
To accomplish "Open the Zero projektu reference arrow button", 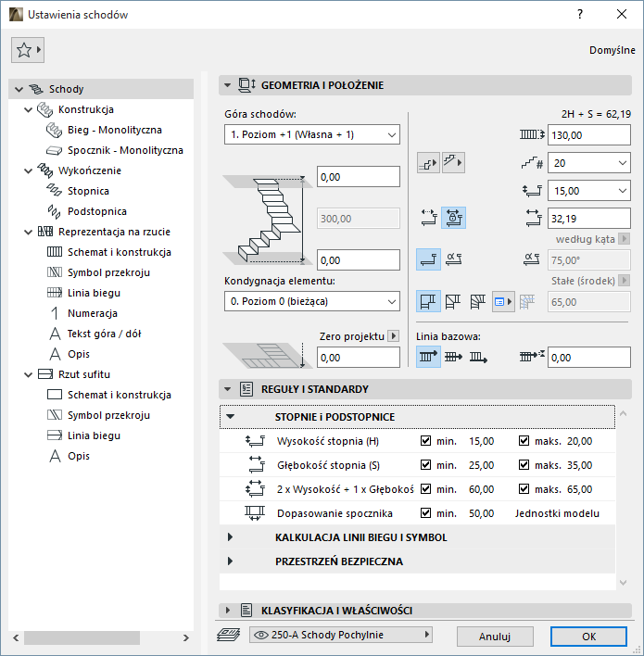I will 393,336.
